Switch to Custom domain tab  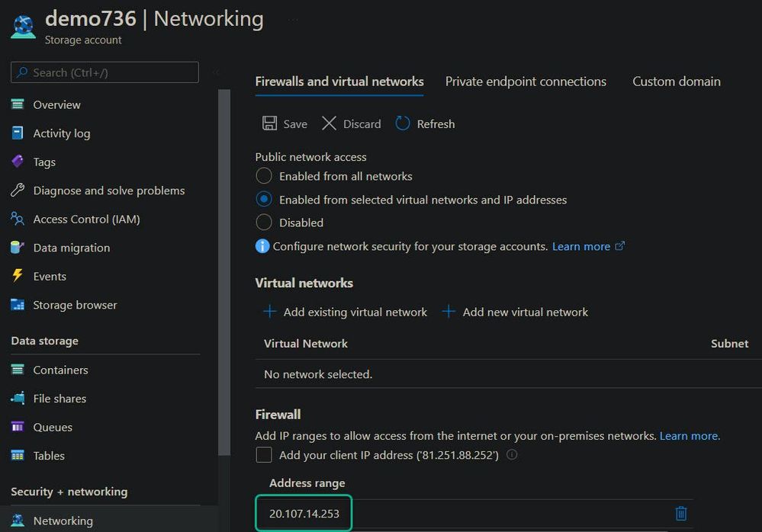676,82
